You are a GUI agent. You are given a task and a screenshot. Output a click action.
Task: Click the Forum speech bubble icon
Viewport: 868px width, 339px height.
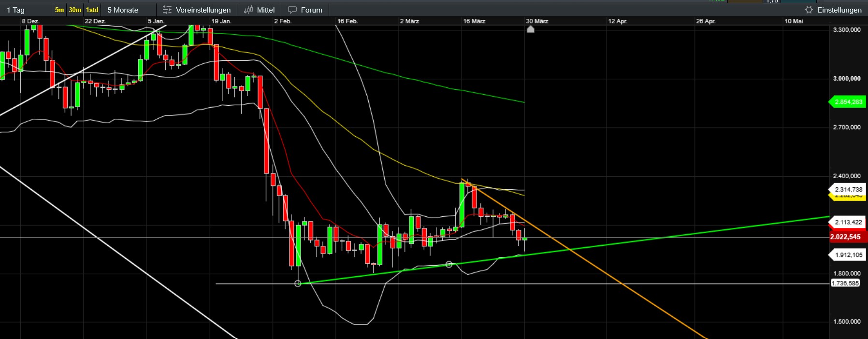point(292,10)
